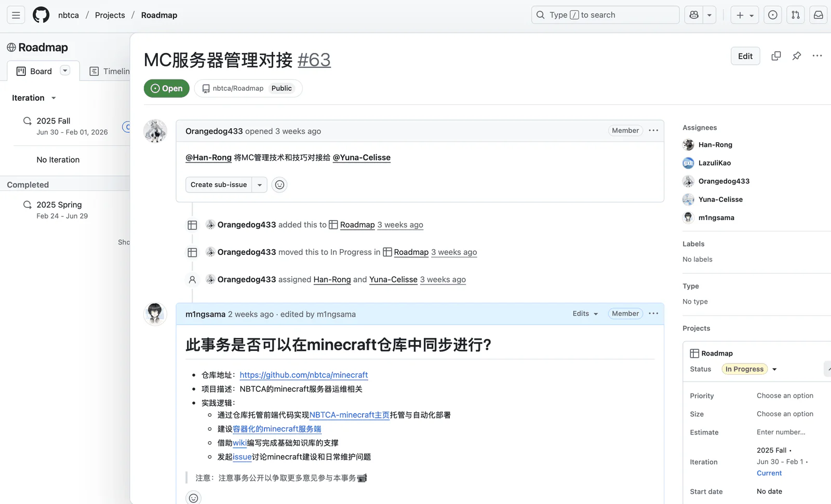Viewport: 831px width, 504px height.
Task: Edit the issue Type section
Action: coord(691,286)
